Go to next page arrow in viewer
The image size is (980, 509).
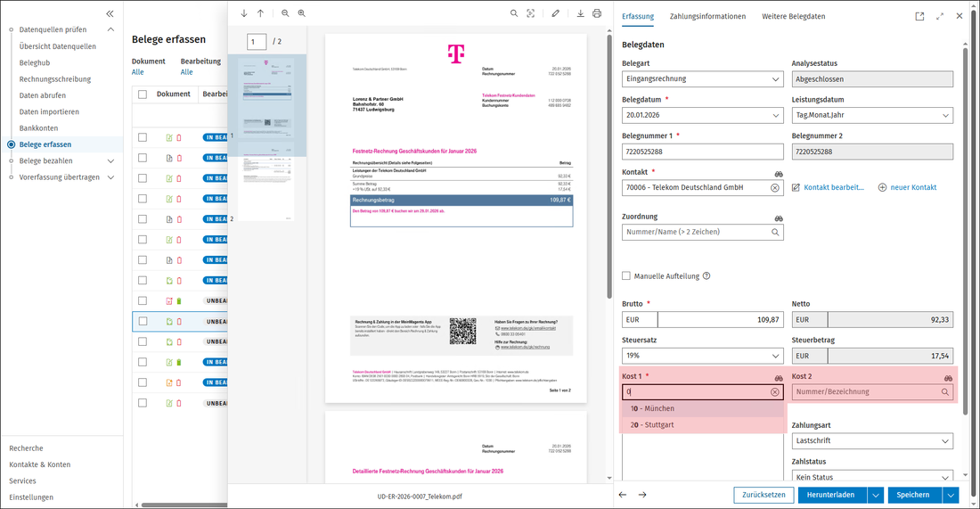[244, 13]
